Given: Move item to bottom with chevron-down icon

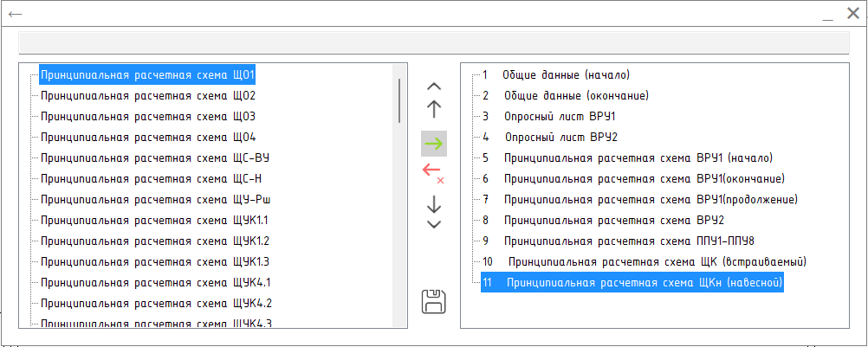Looking at the screenshot, I should (x=435, y=224).
